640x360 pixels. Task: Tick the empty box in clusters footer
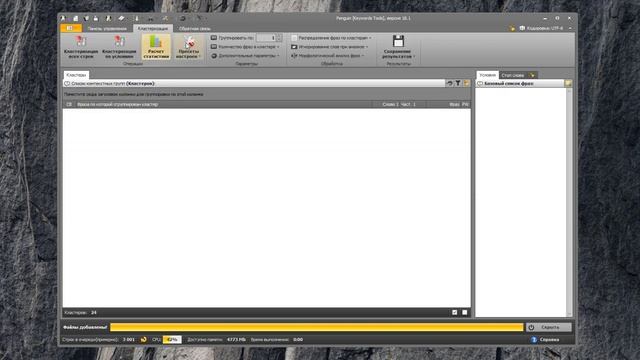pyautogui.click(x=464, y=312)
